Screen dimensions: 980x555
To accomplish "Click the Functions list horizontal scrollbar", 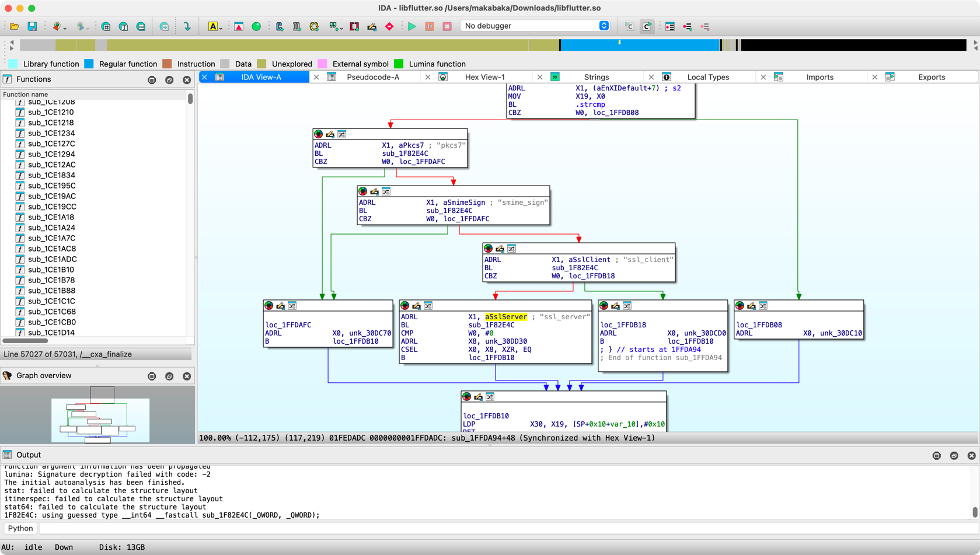I will click(x=25, y=340).
